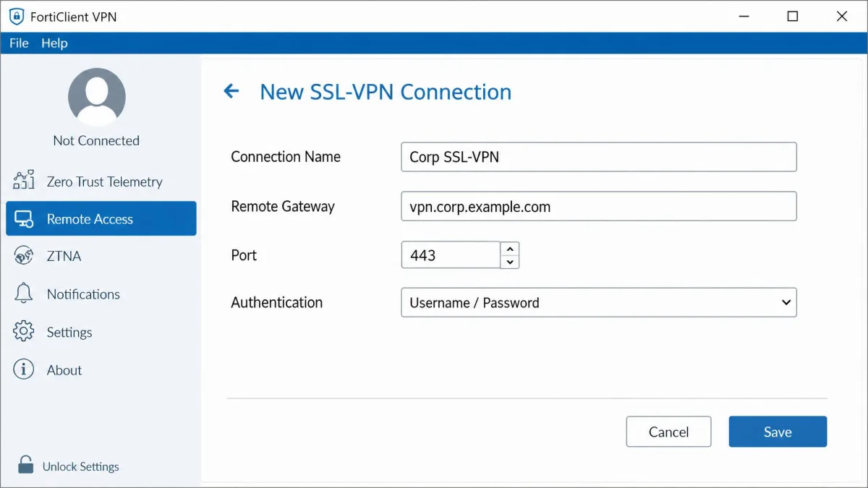Increase the Port value with up arrow
This screenshot has height=488, width=868.
(510, 248)
